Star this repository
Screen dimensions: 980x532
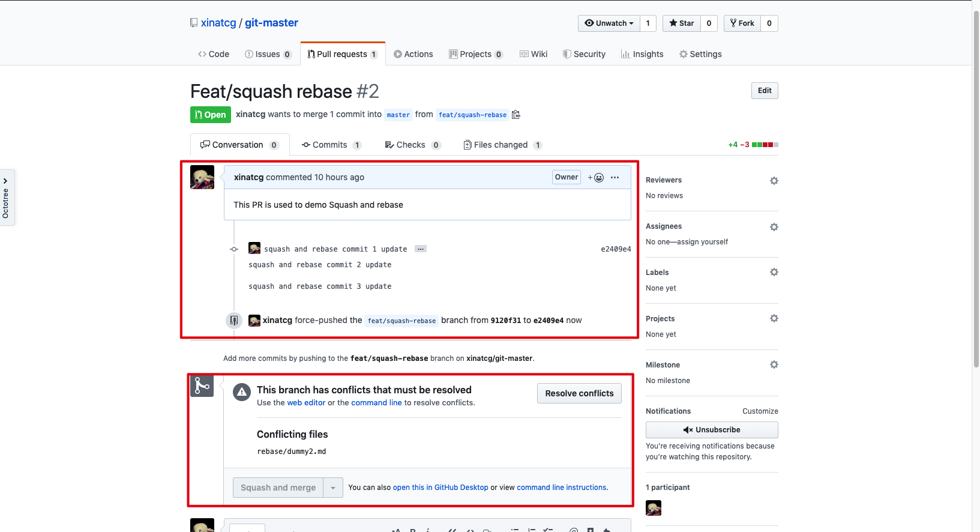coord(682,23)
